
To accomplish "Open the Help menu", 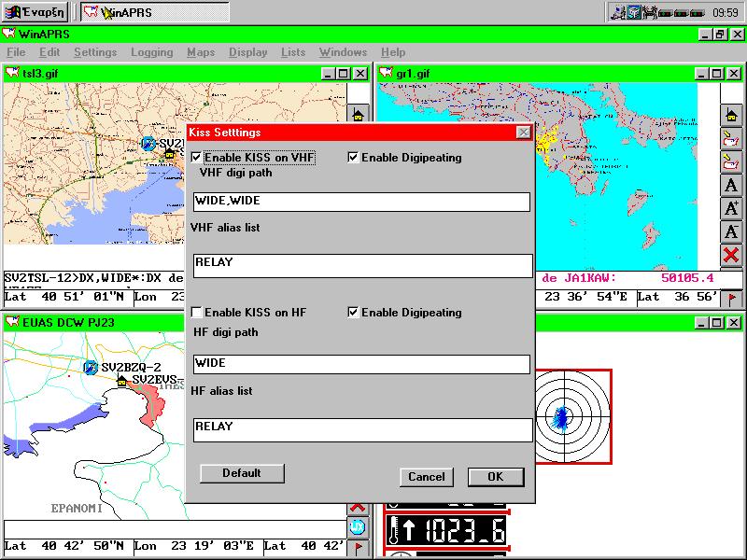I will [x=393, y=52].
